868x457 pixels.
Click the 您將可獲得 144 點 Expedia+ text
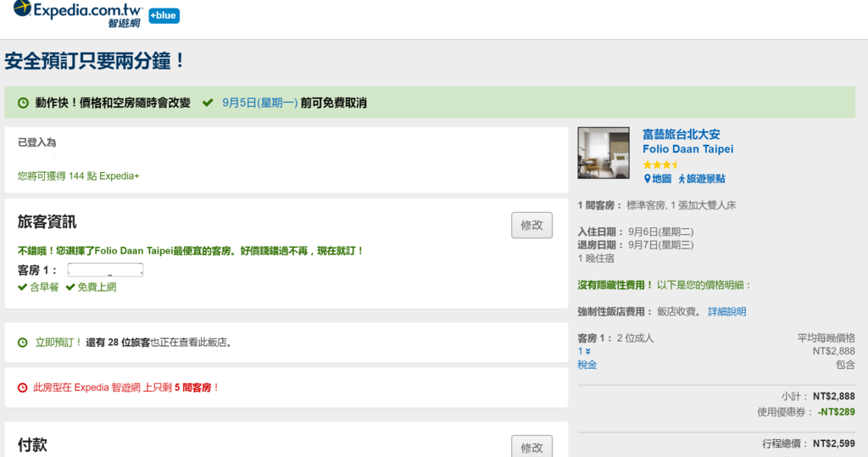coord(78,176)
